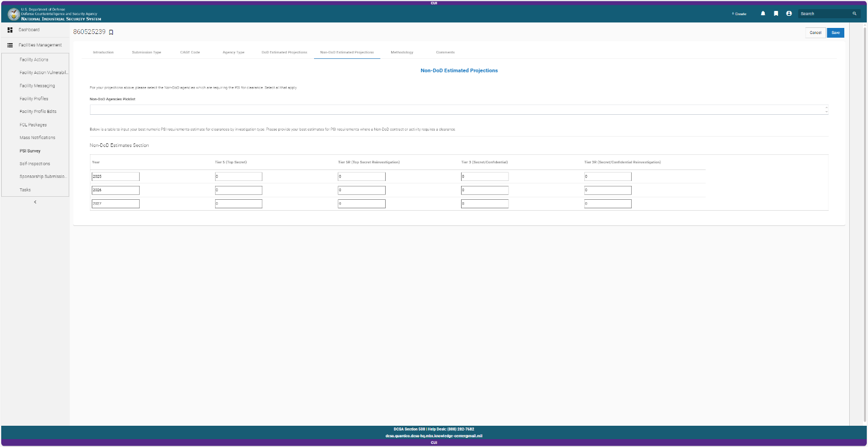The width and height of the screenshot is (868, 447).
Task: Open the Methodology tab
Action: point(402,52)
